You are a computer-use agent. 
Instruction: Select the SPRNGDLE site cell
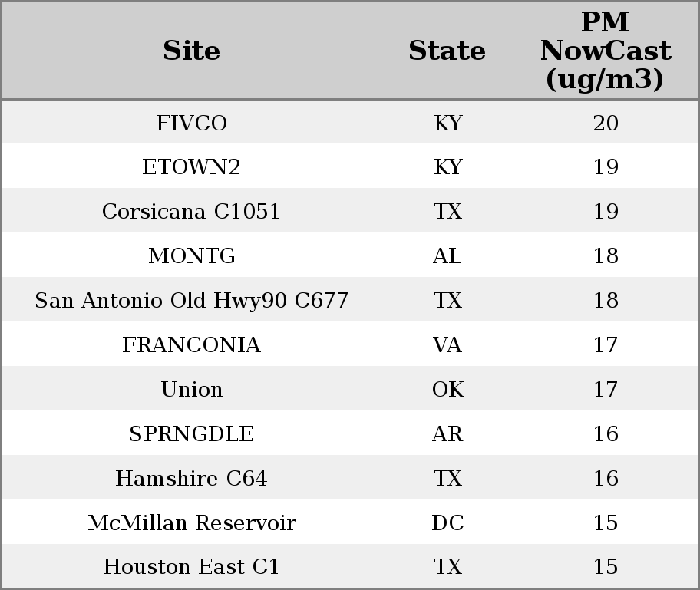coord(192,433)
